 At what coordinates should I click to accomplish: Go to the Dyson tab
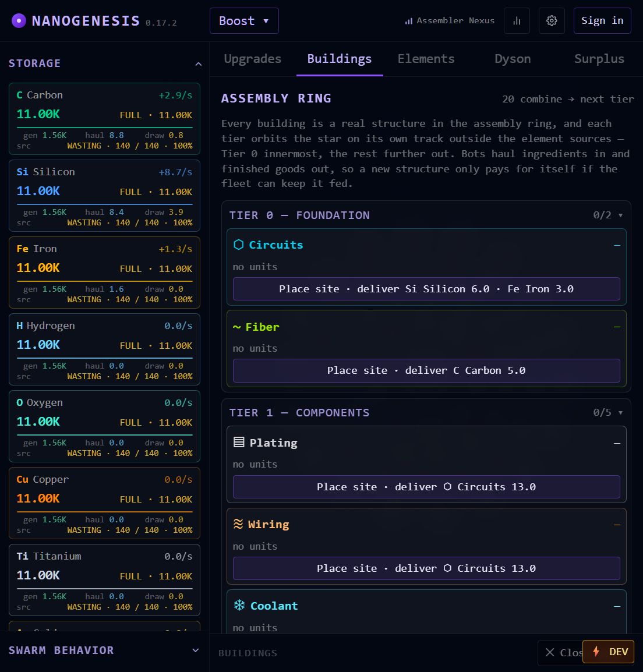tap(513, 59)
